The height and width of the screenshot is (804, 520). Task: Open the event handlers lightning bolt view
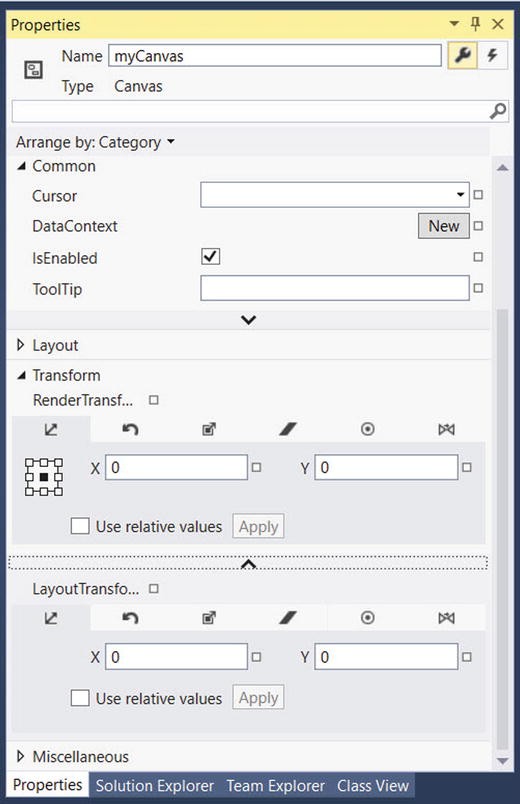coord(492,55)
